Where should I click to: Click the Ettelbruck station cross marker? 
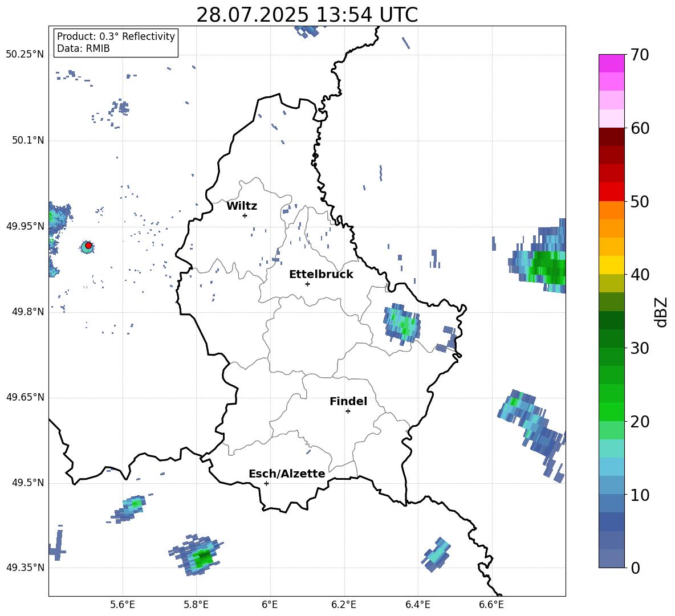tap(307, 284)
